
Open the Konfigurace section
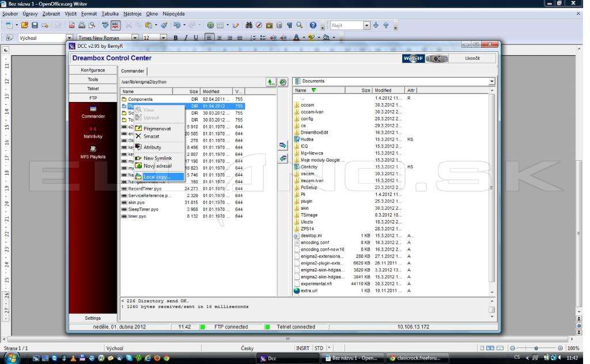(93, 70)
